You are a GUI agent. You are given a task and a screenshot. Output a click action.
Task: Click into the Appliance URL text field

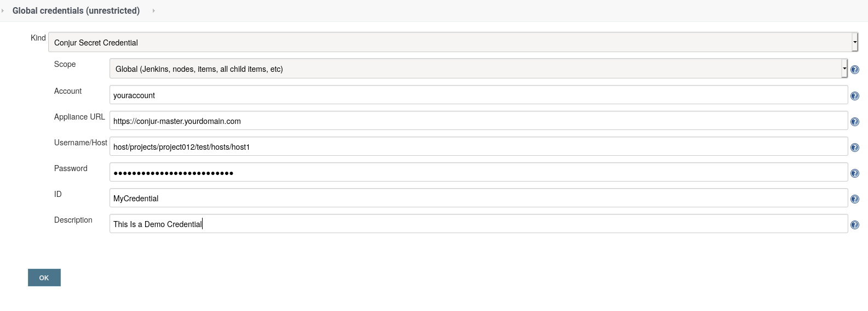[x=479, y=121]
